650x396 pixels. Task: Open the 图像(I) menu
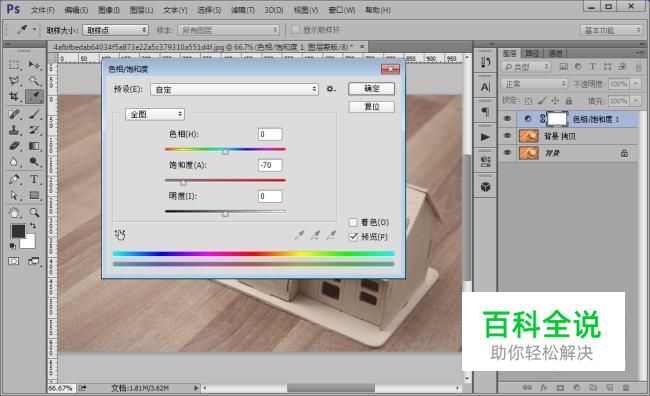(109, 10)
